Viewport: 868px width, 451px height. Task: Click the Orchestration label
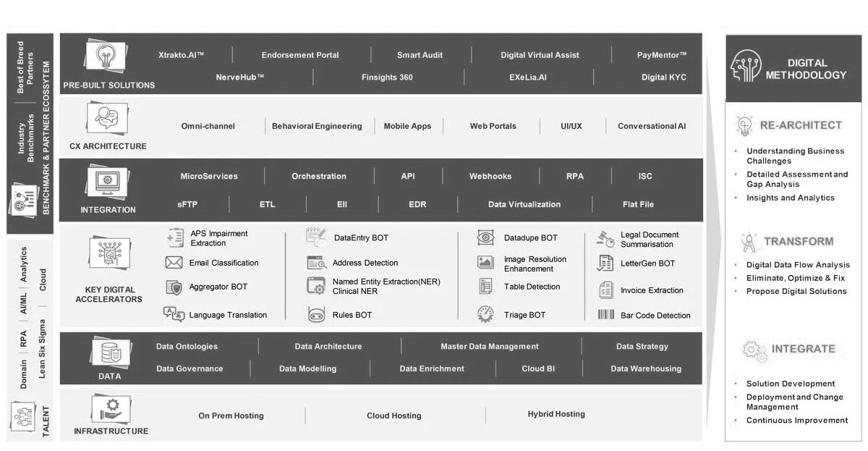(319, 176)
